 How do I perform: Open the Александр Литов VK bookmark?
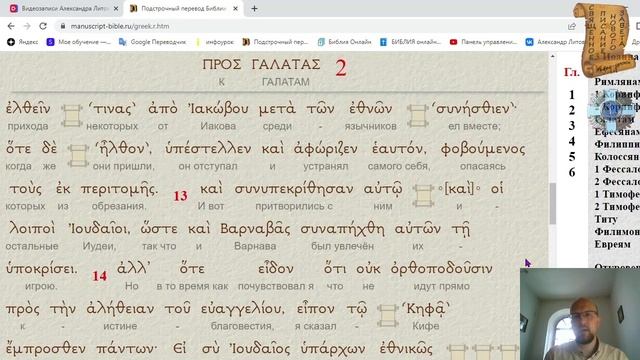tap(555, 42)
